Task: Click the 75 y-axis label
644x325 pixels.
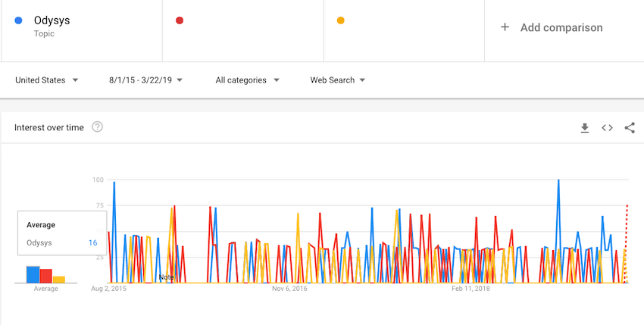Action: (x=99, y=205)
